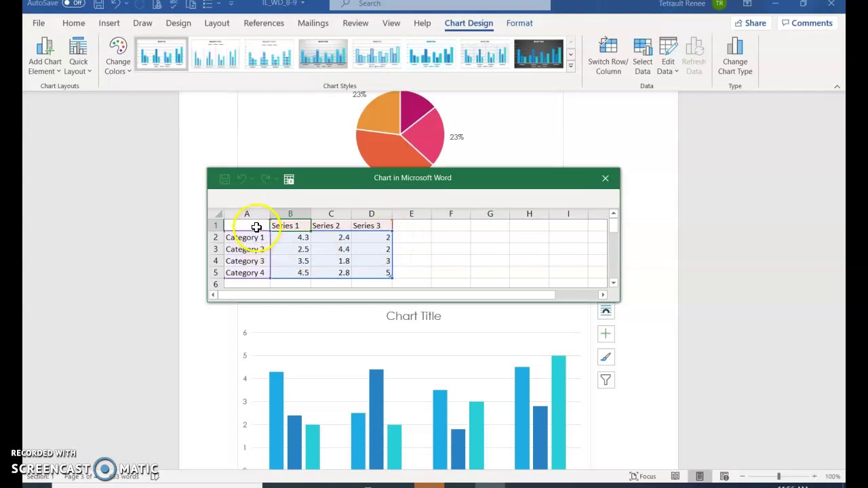Select column B header in the data sheet
The width and height of the screenshot is (868, 488).
[x=290, y=214]
